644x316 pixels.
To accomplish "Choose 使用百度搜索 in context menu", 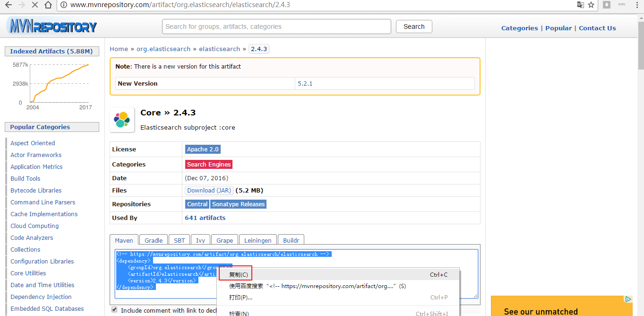I will coord(338,286).
